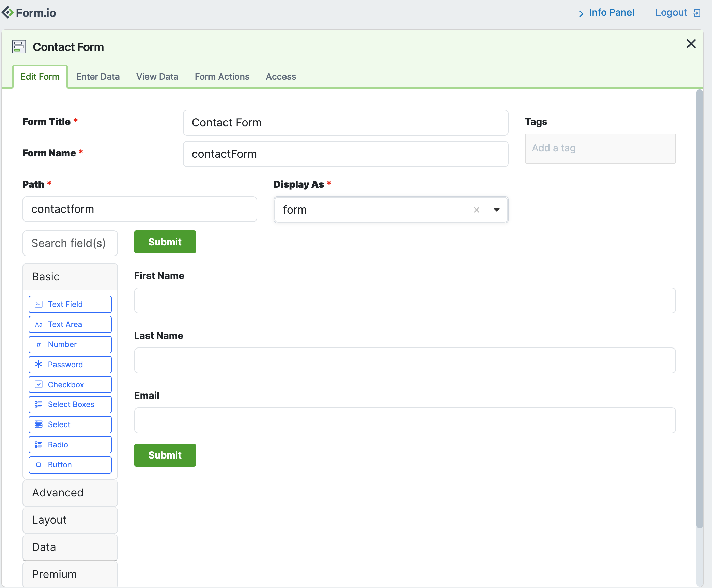
Task: Switch to the Access tab
Action: (x=281, y=76)
